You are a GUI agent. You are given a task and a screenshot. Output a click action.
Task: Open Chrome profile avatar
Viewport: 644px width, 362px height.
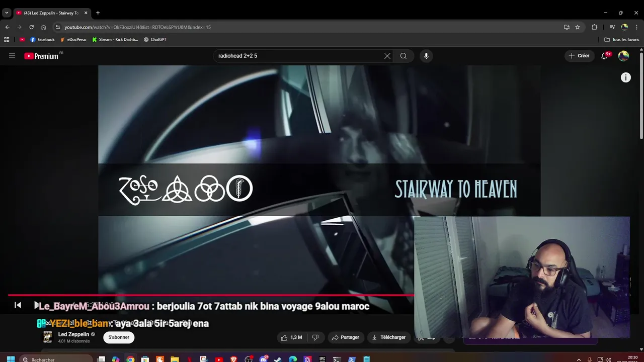(x=624, y=27)
